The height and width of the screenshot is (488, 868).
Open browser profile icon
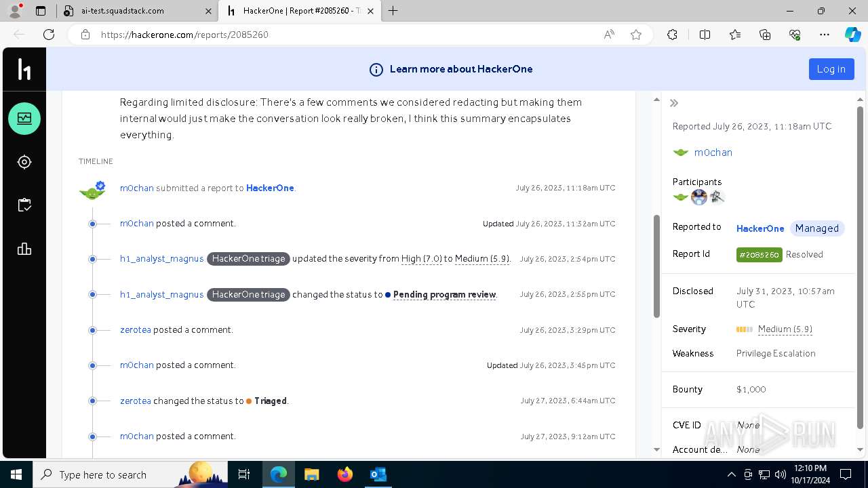click(x=15, y=11)
